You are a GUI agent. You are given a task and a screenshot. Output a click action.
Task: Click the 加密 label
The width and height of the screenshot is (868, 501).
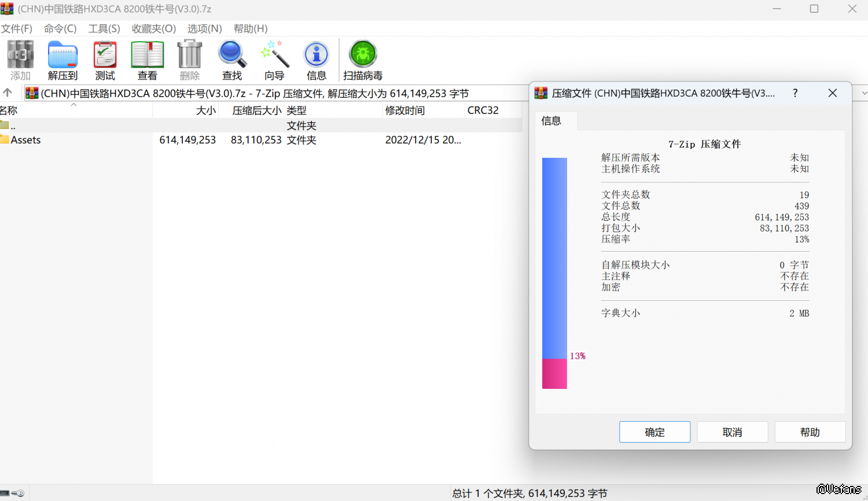click(x=610, y=287)
